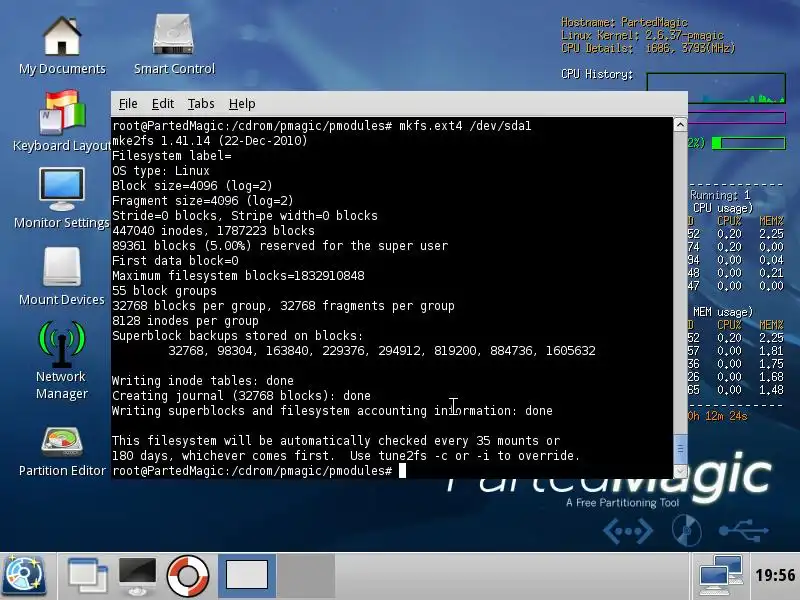This screenshot has height=600, width=800.
Task: Click the 'Maximum filesystem blocks=1832910848' line
Action: 238,276
